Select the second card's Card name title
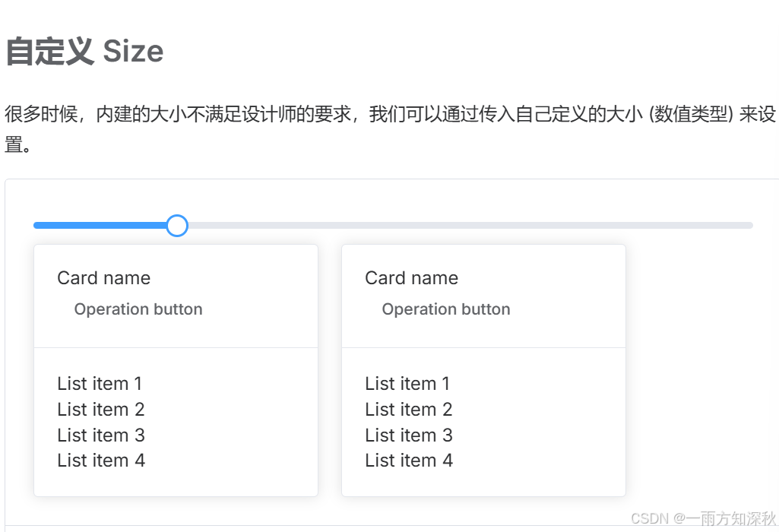The height and width of the screenshot is (532, 779). click(411, 277)
